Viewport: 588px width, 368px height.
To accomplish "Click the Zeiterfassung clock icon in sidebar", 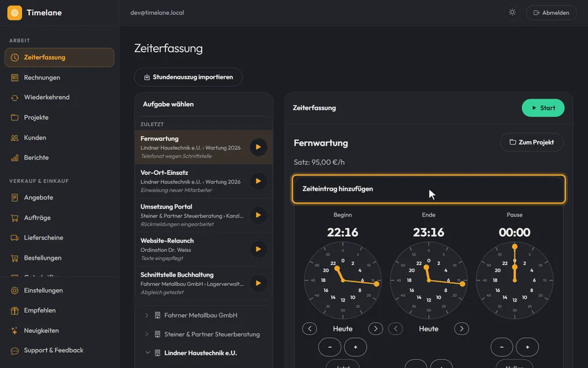I will pos(15,58).
